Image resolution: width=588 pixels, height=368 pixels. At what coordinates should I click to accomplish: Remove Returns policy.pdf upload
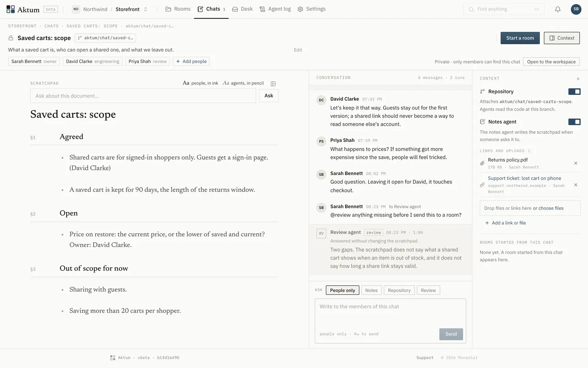(576, 163)
